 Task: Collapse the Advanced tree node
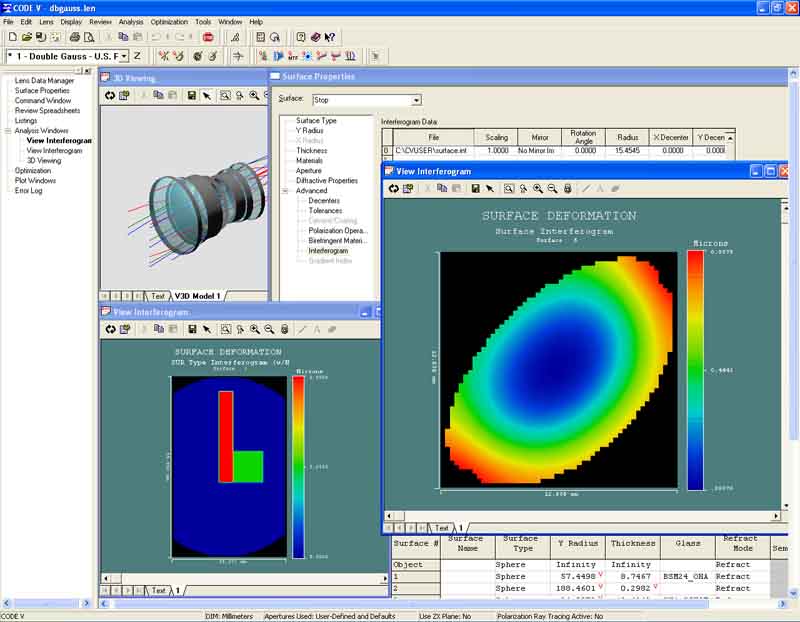click(286, 191)
